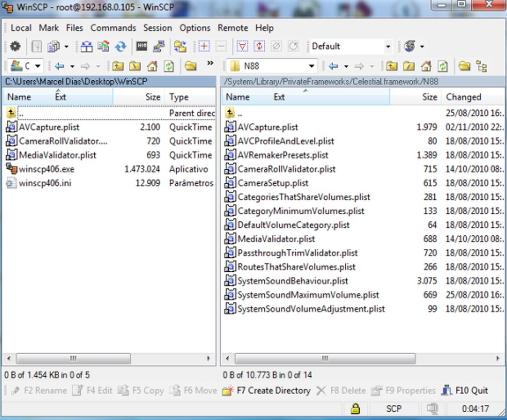This screenshot has height=420, width=507.
Task: Select winscp406.exe in local panel
Action: (46, 169)
